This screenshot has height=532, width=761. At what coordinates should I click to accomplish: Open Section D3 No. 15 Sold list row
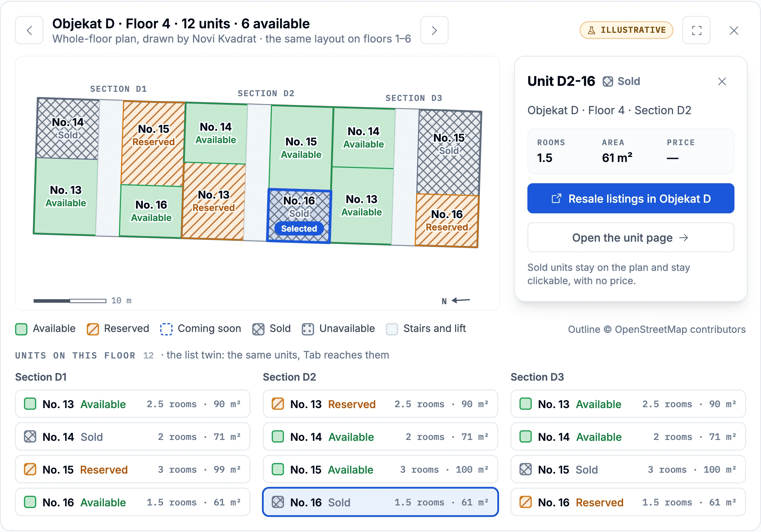click(x=628, y=469)
